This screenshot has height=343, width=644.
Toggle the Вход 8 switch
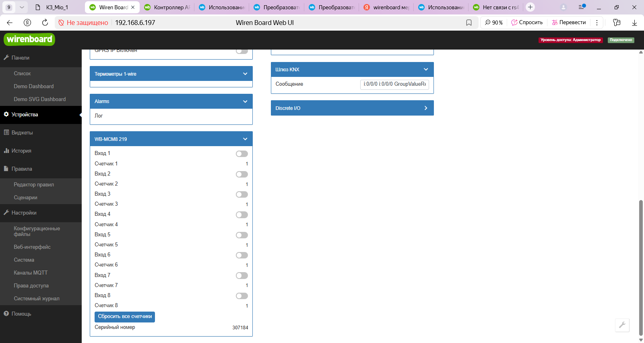click(x=242, y=296)
